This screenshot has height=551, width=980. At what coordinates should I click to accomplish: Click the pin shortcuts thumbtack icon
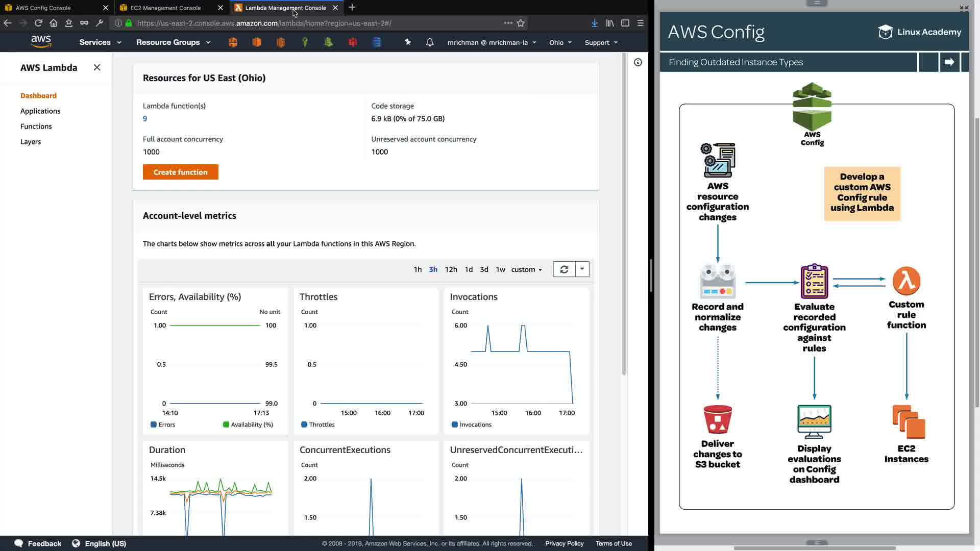point(408,42)
